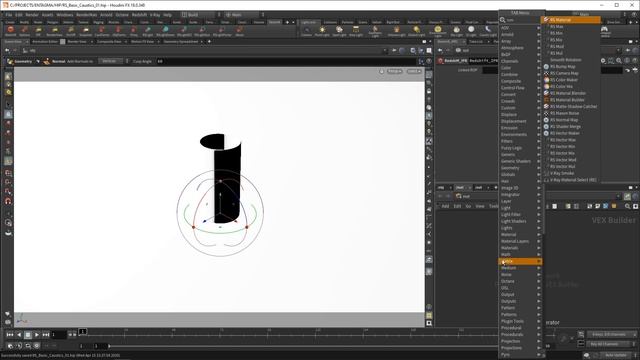Click the red magnet snapping icon
The image size is (640, 360).
(8, 201)
